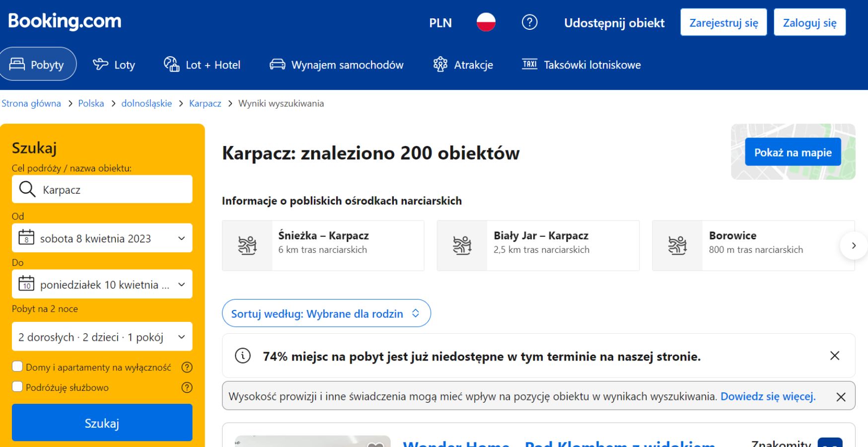Open the Lot + Hotel tab
This screenshot has width=868, height=447.
(x=202, y=65)
